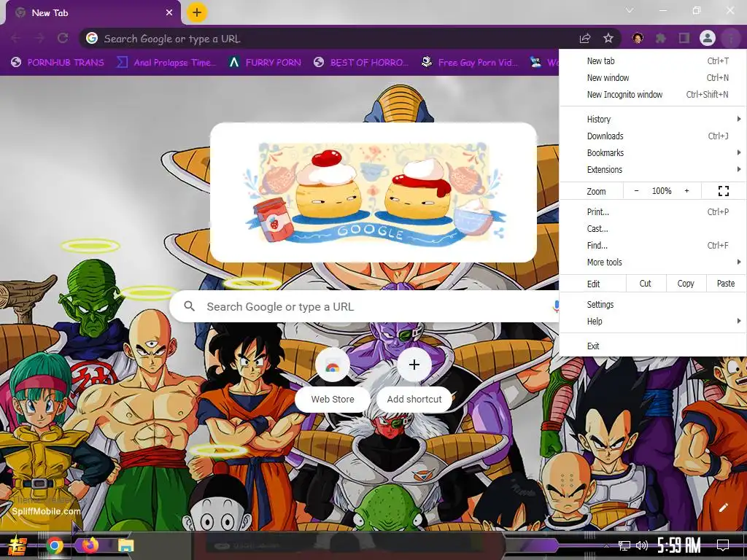Image resolution: width=747 pixels, height=560 pixels.
Task: Open the Extensions puzzle piece icon
Action: pyautogui.click(x=661, y=38)
